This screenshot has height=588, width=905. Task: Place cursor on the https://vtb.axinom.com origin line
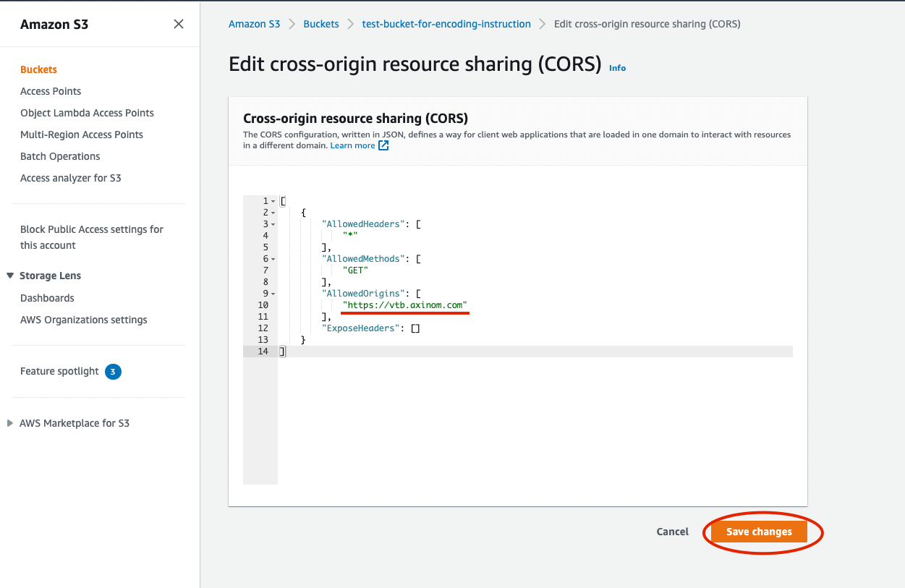pyautogui.click(x=405, y=305)
